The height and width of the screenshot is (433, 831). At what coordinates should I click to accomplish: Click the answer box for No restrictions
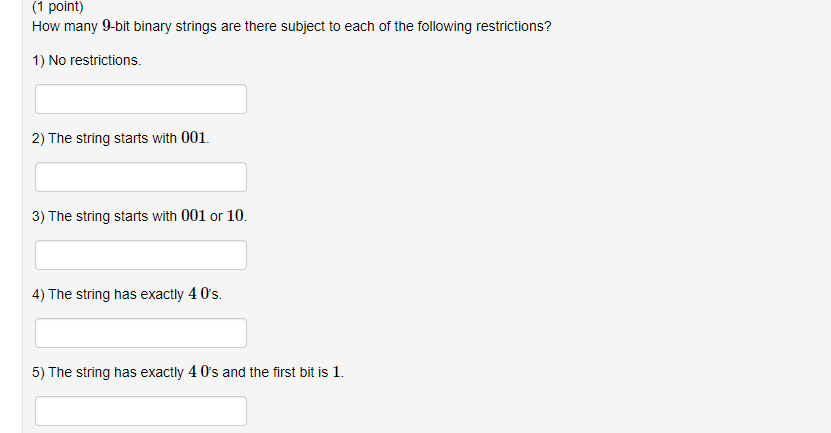point(141,99)
